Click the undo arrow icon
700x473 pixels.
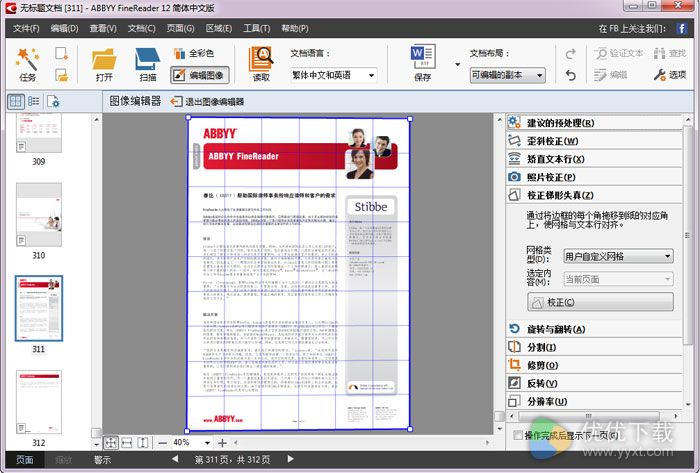[x=570, y=75]
